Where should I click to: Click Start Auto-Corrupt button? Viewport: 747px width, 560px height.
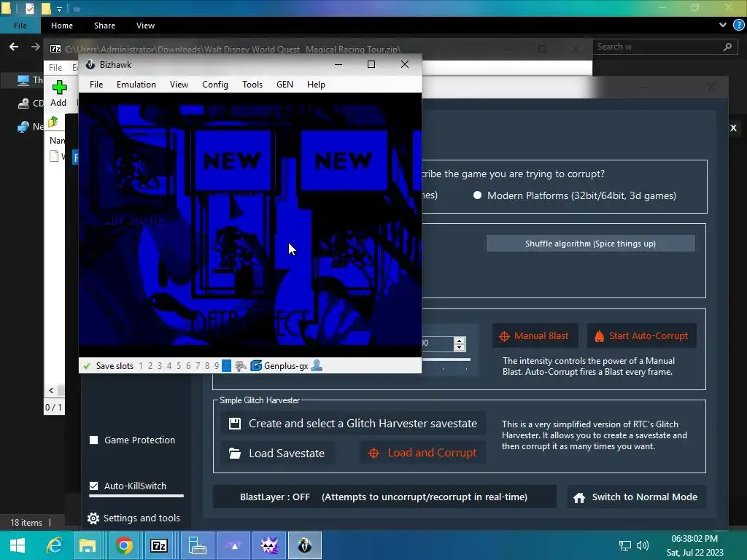tap(641, 335)
